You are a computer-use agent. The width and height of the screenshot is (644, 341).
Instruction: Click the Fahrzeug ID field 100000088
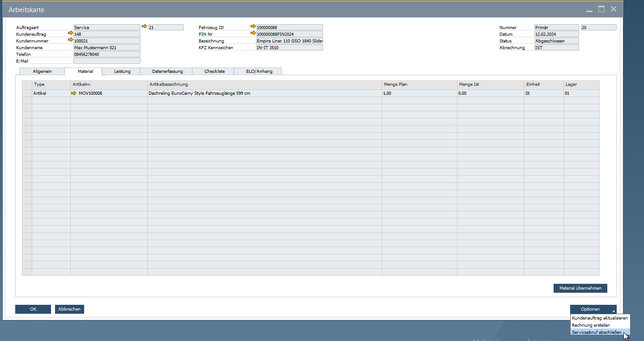289,27
